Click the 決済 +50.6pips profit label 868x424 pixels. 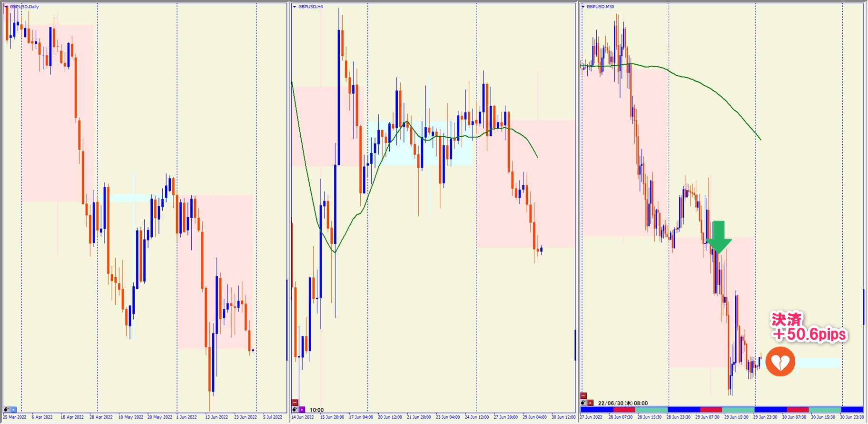[x=809, y=327]
